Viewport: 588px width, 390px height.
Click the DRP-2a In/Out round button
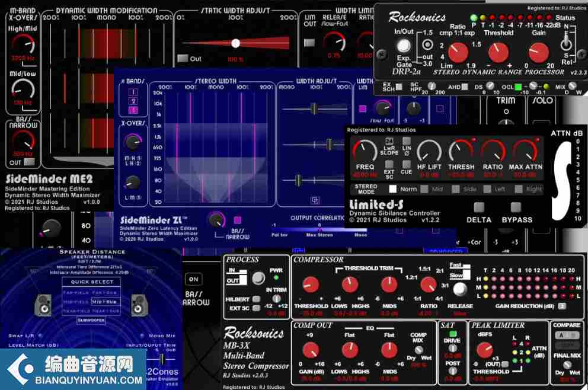tap(404, 46)
